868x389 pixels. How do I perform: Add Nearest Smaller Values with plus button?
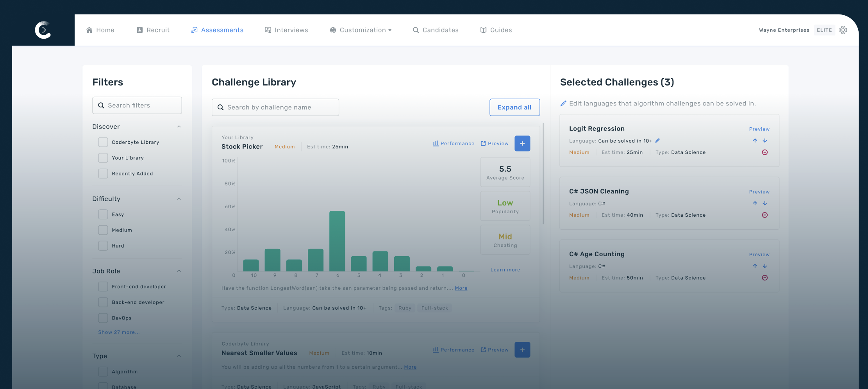click(522, 350)
